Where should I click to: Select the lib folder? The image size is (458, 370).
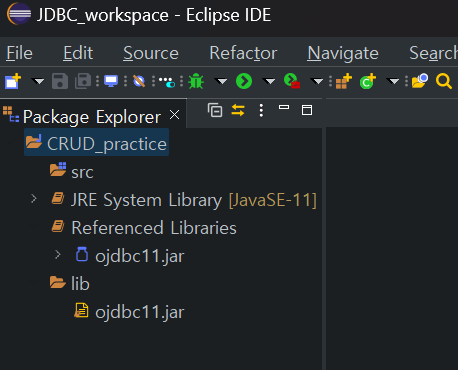click(80, 284)
